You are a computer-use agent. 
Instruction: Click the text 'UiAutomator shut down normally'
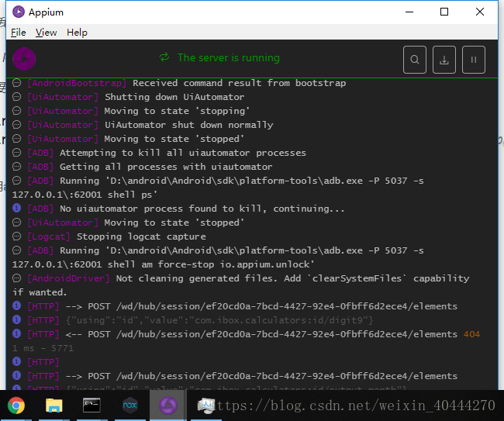[189, 125]
